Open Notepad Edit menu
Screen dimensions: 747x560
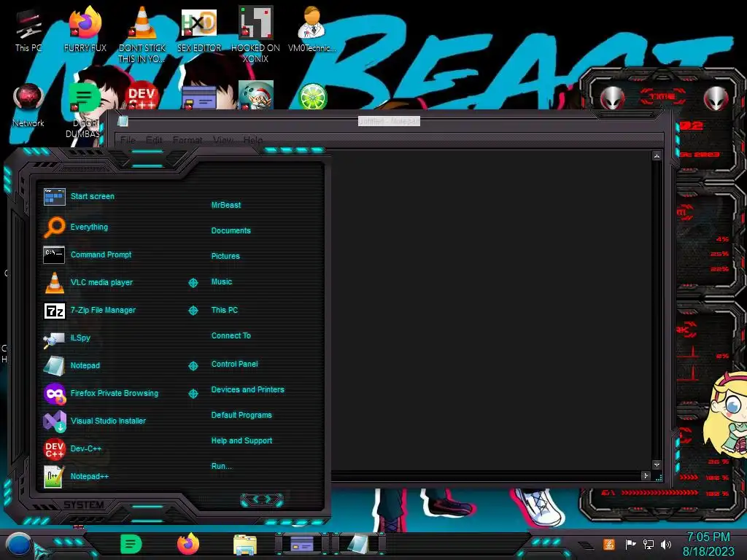[154, 140]
